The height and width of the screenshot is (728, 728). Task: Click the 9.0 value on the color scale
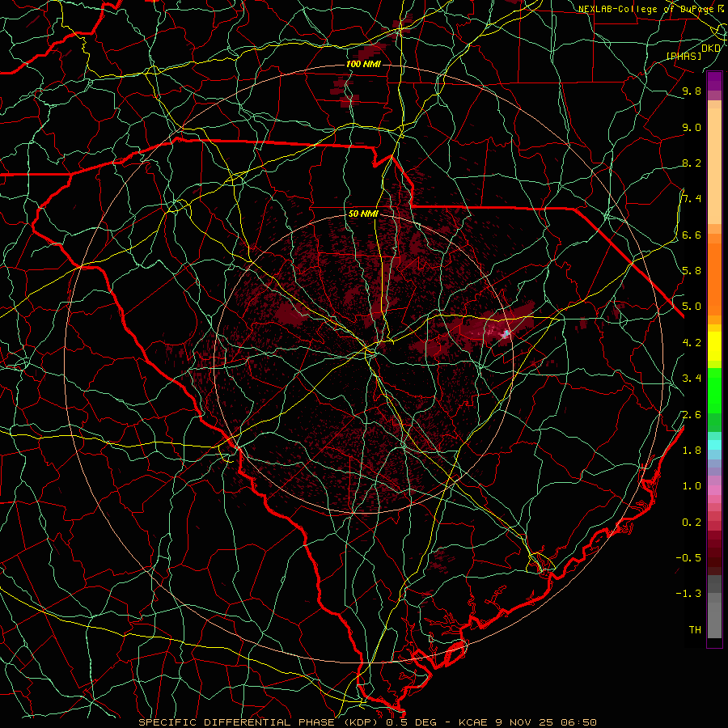(x=692, y=127)
